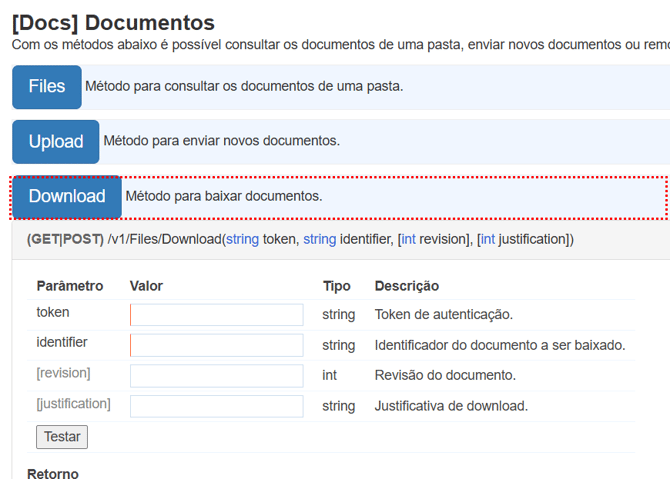Click the token value input field
Image resolution: width=670 pixels, height=479 pixels.
click(217, 315)
